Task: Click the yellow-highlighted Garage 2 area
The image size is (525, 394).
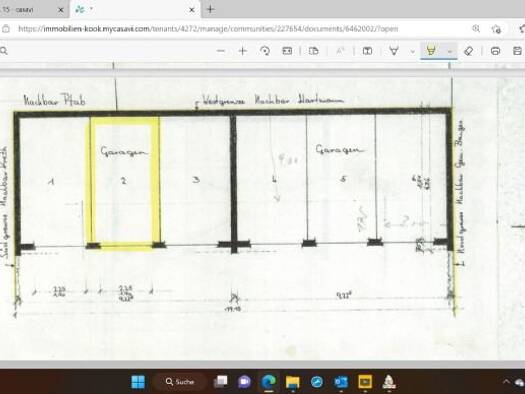Action: click(124, 182)
